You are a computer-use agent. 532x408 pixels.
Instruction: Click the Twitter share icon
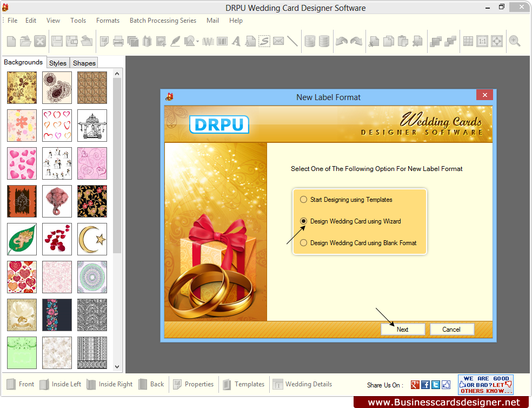[x=436, y=385]
